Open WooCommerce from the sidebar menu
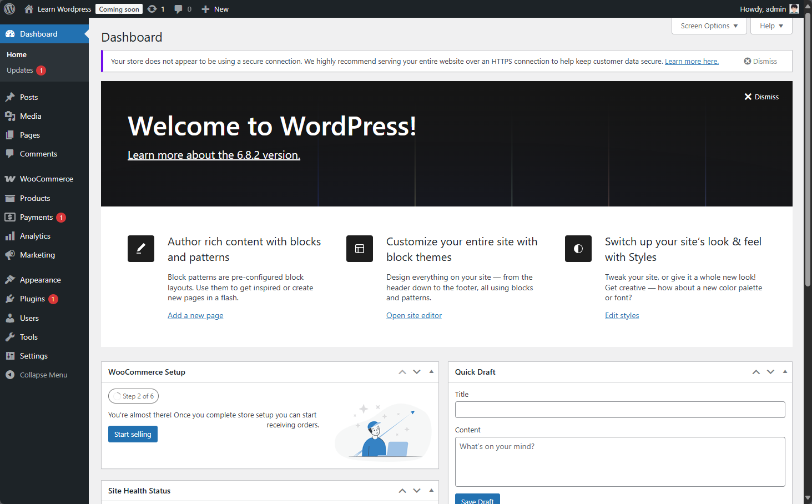The image size is (812, 504). 46,179
